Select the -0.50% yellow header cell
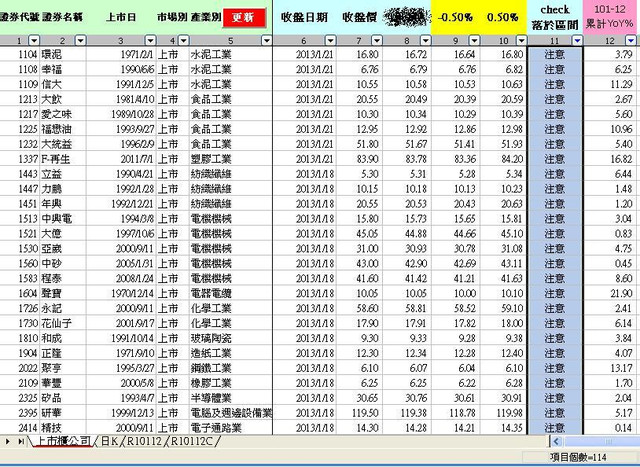The height and width of the screenshot is (467, 640). pos(455,17)
